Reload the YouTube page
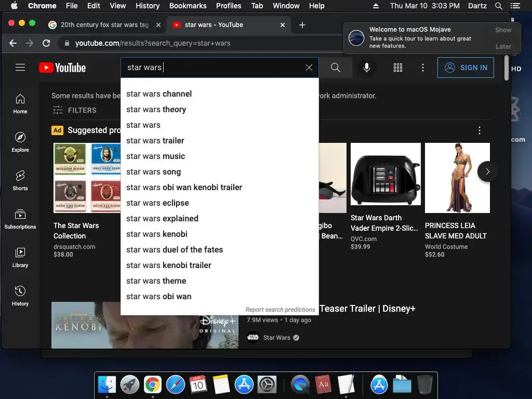Image resolution: width=532 pixels, height=399 pixels. 46,43
